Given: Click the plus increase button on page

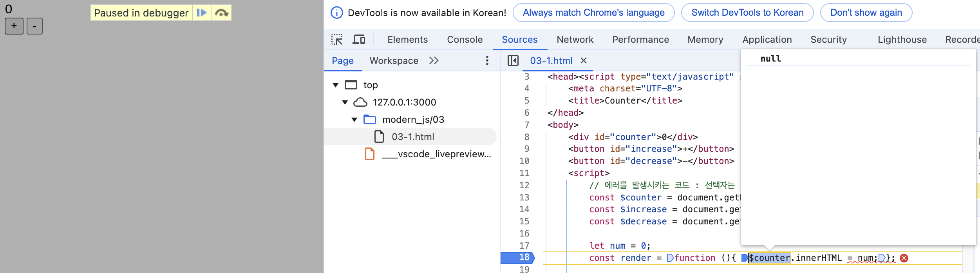Looking at the screenshot, I should (14, 26).
